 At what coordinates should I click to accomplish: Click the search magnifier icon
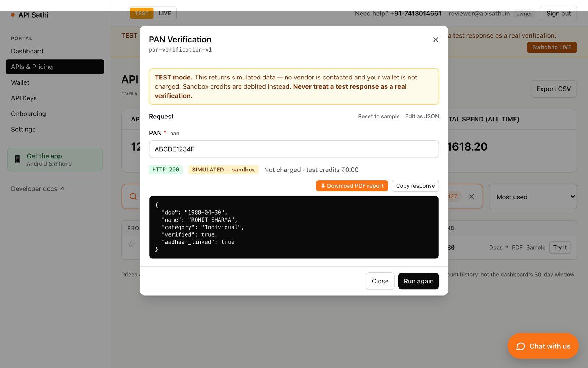[x=133, y=197]
